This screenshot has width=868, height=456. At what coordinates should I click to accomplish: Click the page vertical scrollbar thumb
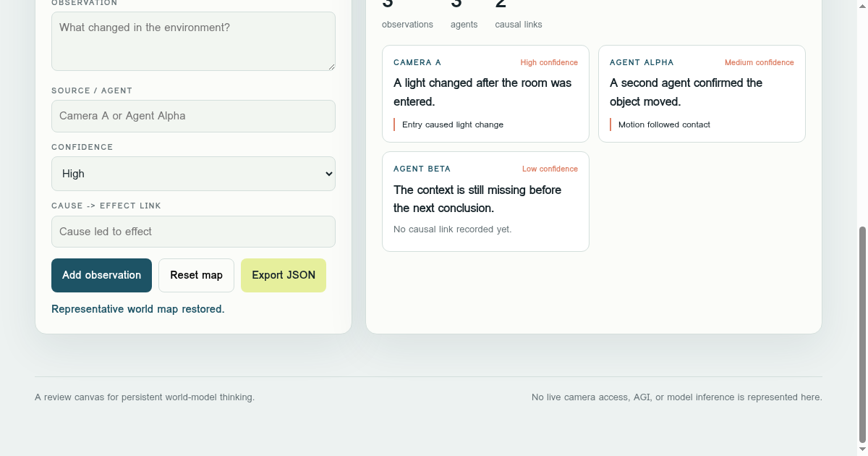(862, 334)
